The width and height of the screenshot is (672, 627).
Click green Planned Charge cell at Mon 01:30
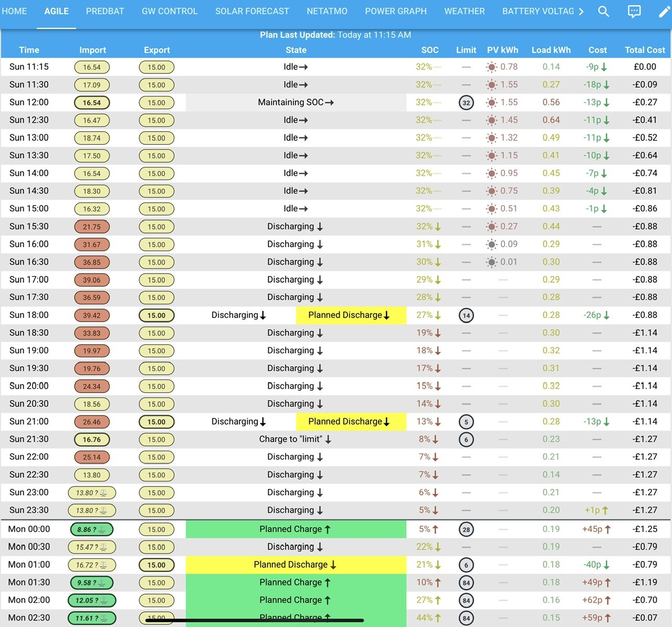coord(296,582)
